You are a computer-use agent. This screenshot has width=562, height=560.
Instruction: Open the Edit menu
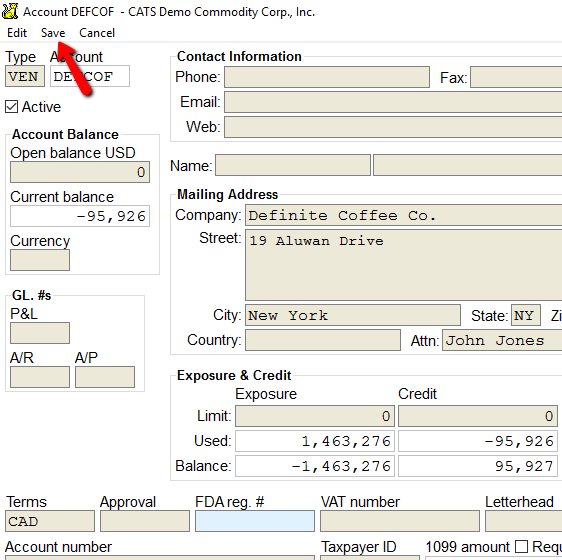pos(17,33)
